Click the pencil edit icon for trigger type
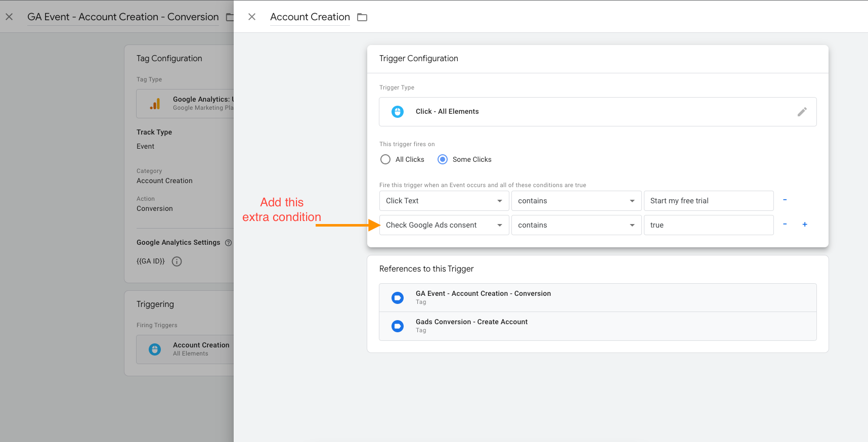This screenshot has height=442, width=868. point(802,112)
